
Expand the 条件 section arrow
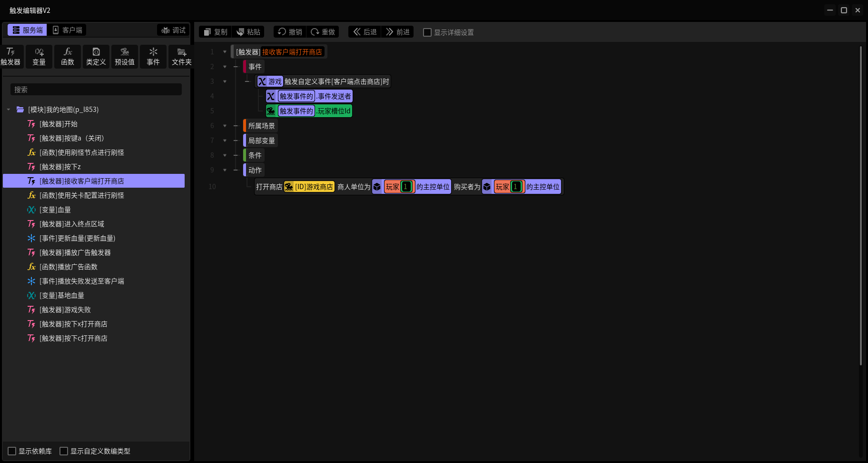[x=225, y=155]
